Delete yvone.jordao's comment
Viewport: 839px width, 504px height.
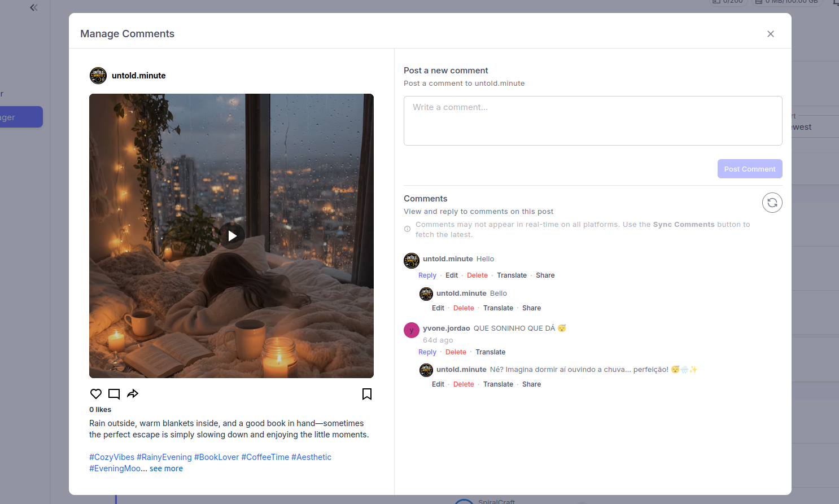click(456, 352)
